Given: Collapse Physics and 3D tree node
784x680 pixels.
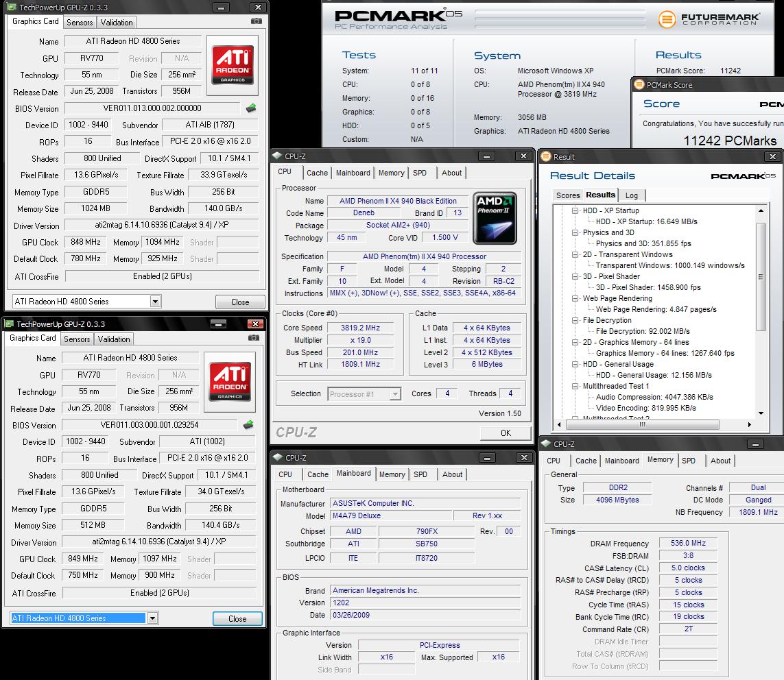Looking at the screenshot, I should point(575,232).
